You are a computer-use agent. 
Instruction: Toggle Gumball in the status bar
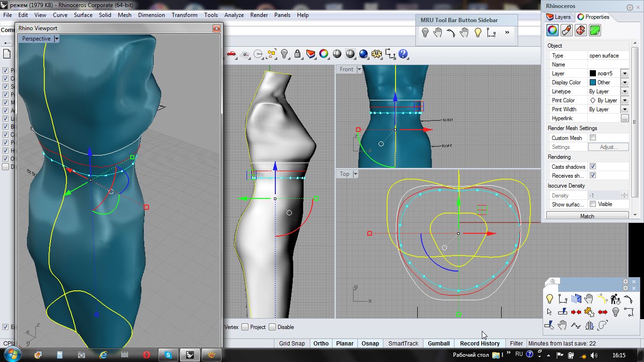438,344
